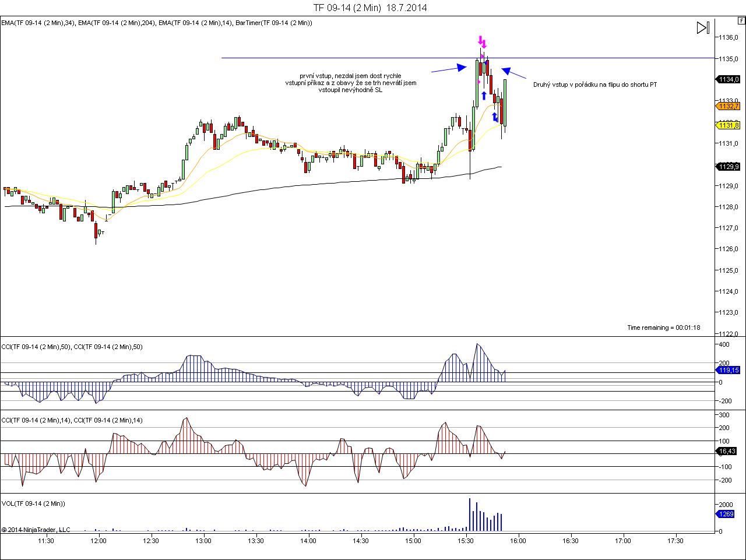Viewport: 746px width, 560px height.
Task: Click the 16:30 time axis label
Action: pos(571,541)
